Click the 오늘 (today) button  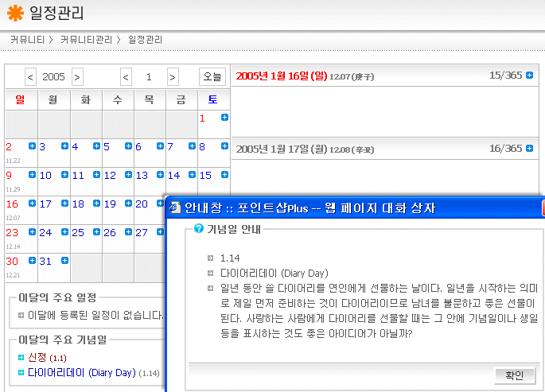(x=212, y=77)
